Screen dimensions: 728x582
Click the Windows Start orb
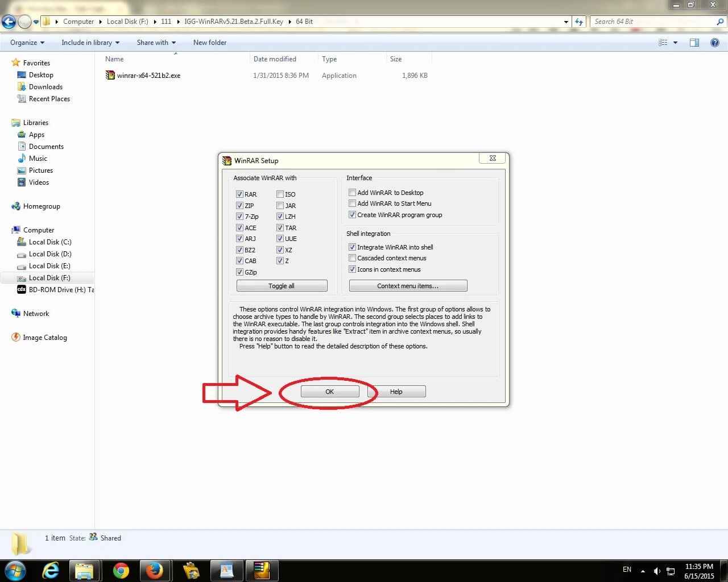pos(15,571)
